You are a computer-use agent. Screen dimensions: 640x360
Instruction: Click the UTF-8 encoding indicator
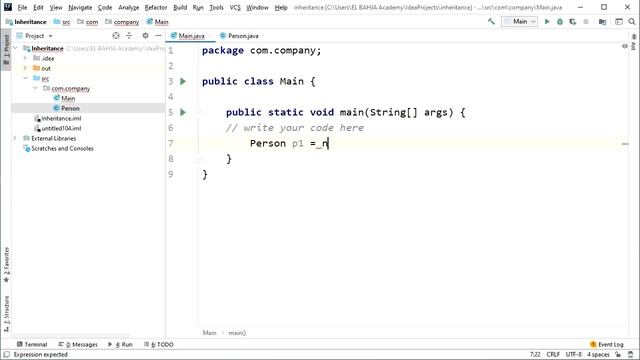(x=573, y=354)
